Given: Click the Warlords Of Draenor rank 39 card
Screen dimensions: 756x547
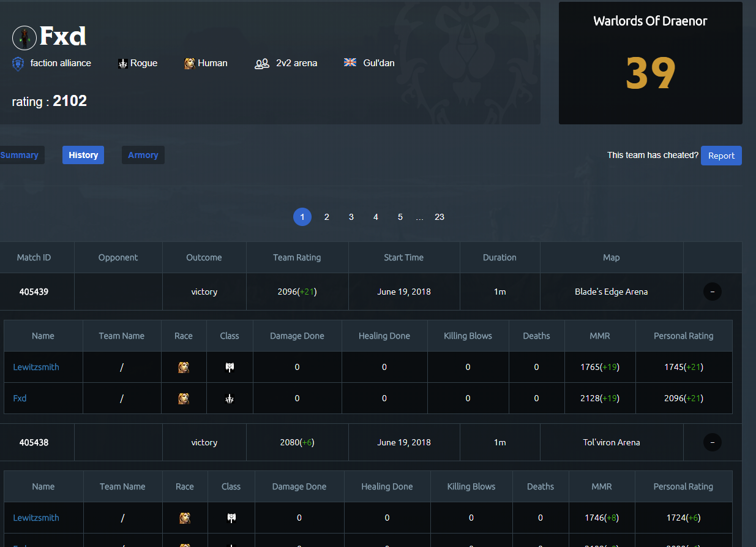Looking at the screenshot, I should pos(650,63).
